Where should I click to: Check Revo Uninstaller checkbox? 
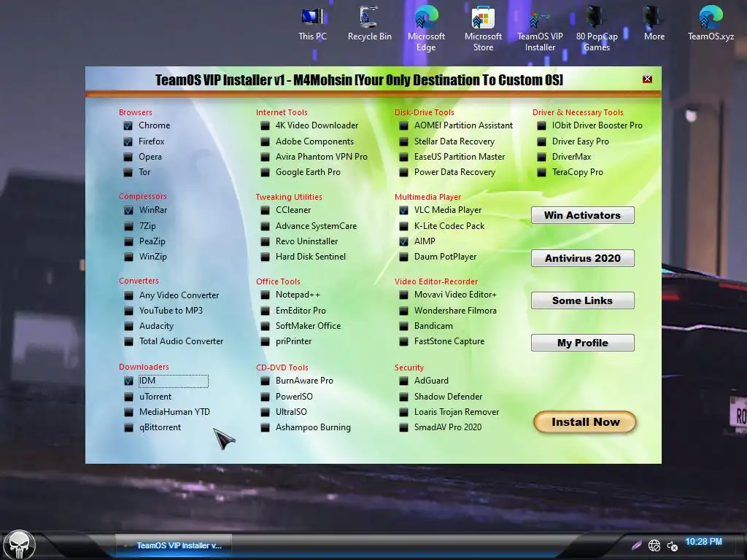point(266,241)
